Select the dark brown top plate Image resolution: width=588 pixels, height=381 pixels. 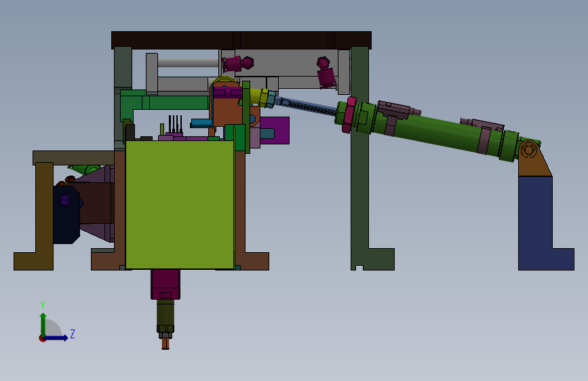(x=241, y=40)
